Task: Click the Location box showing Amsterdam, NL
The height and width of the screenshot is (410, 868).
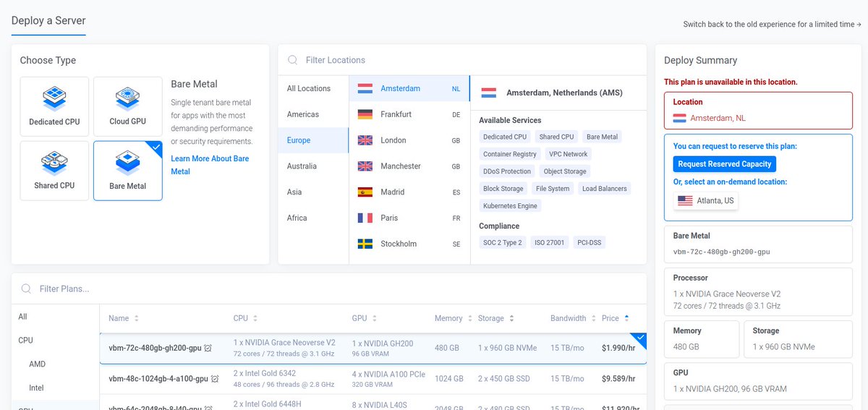Action: [x=758, y=111]
